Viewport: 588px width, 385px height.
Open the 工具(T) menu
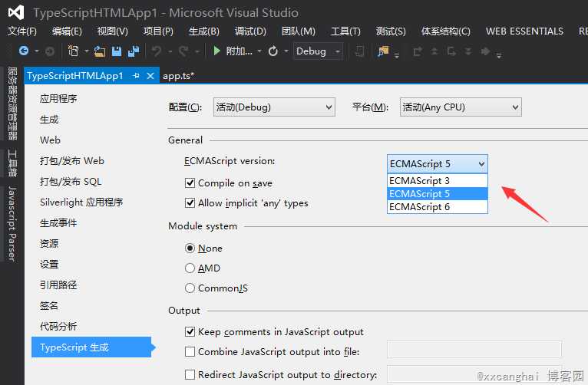pyautogui.click(x=345, y=31)
